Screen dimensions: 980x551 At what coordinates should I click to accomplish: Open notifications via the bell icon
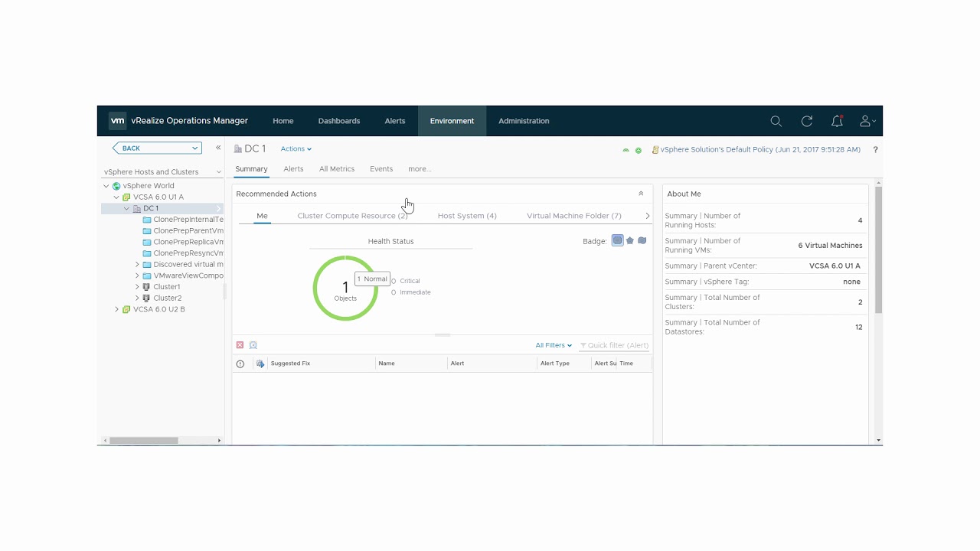tap(837, 121)
